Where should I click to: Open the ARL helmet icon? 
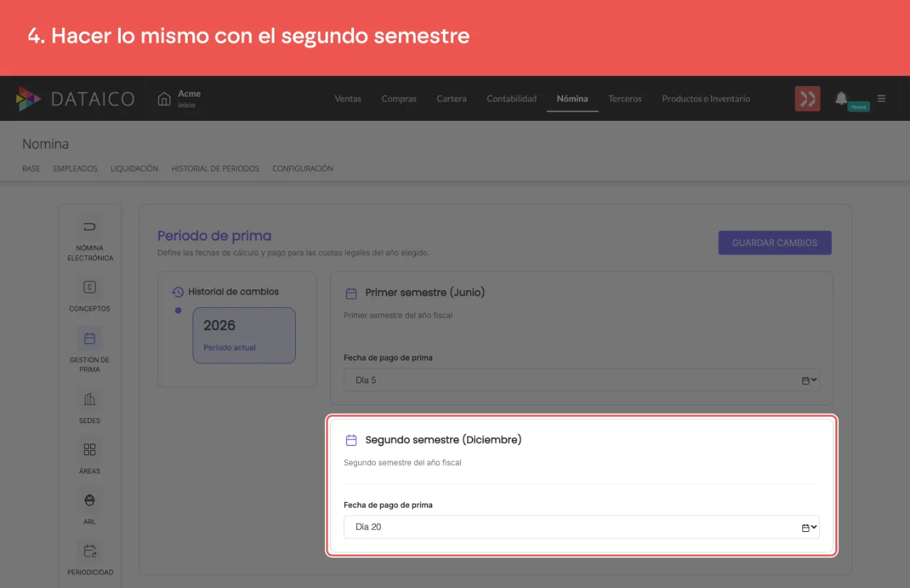pyautogui.click(x=90, y=500)
